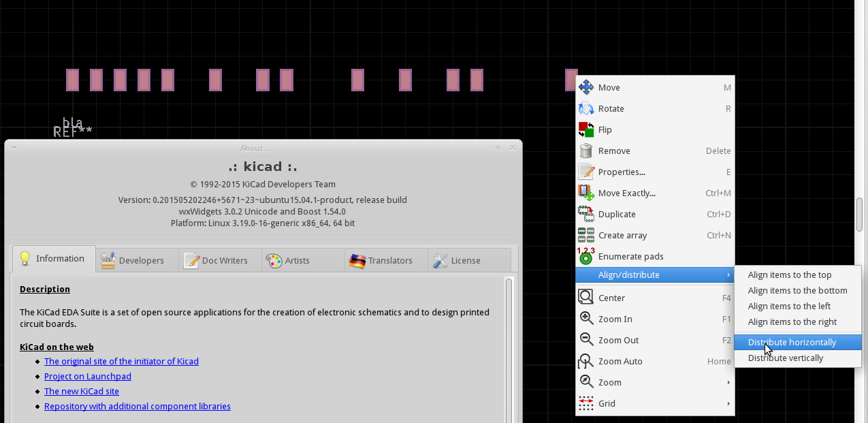868x423 pixels.
Task: Click the Move Exactly icon
Action: click(x=585, y=193)
